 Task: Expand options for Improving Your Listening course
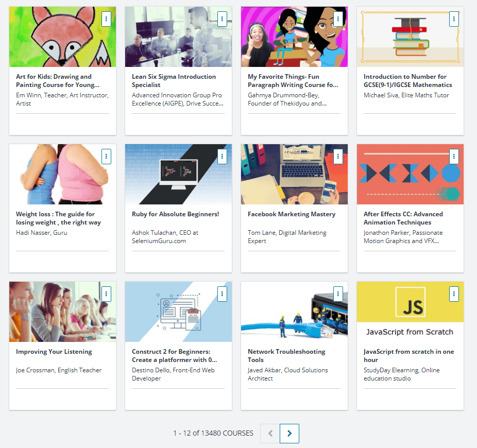click(x=106, y=294)
